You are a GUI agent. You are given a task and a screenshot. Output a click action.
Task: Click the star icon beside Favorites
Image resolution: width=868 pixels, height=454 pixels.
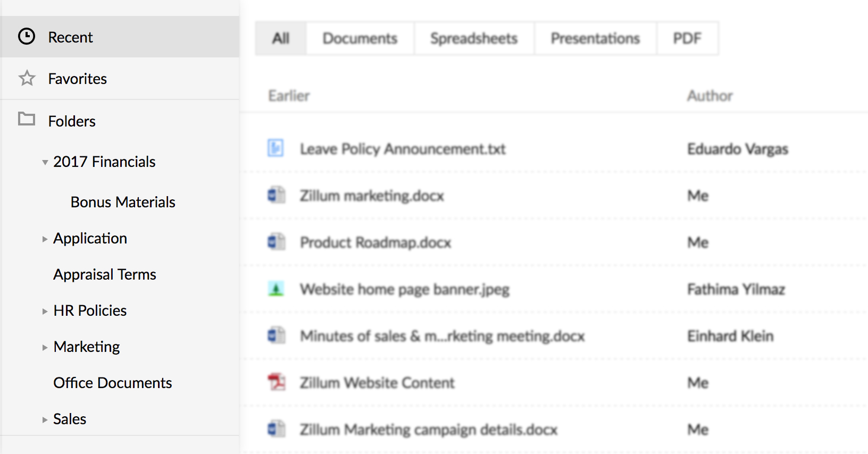click(x=27, y=79)
